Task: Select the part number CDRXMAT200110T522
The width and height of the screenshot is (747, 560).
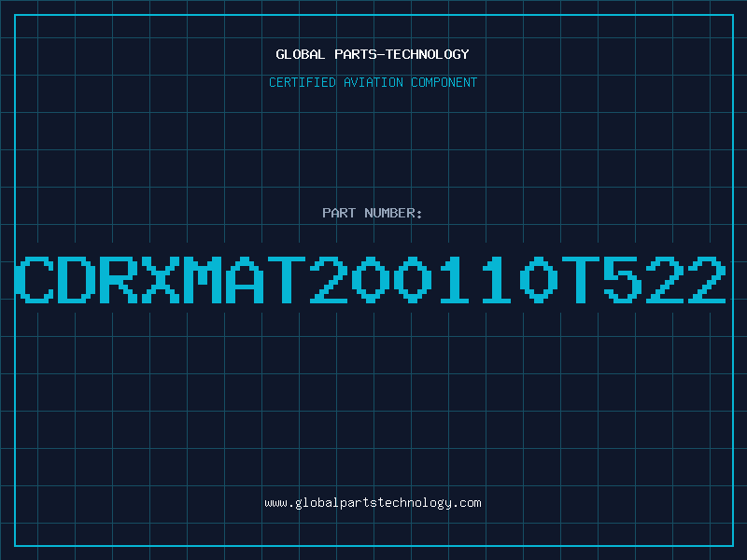Action: coord(371,279)
